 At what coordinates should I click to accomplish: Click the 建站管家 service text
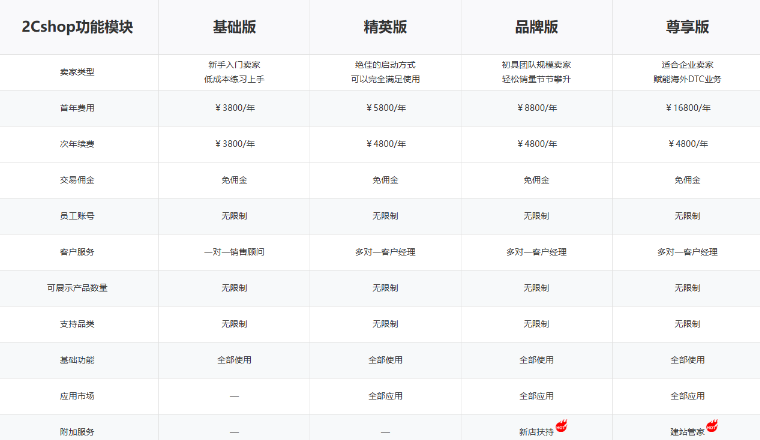[687, 432]
